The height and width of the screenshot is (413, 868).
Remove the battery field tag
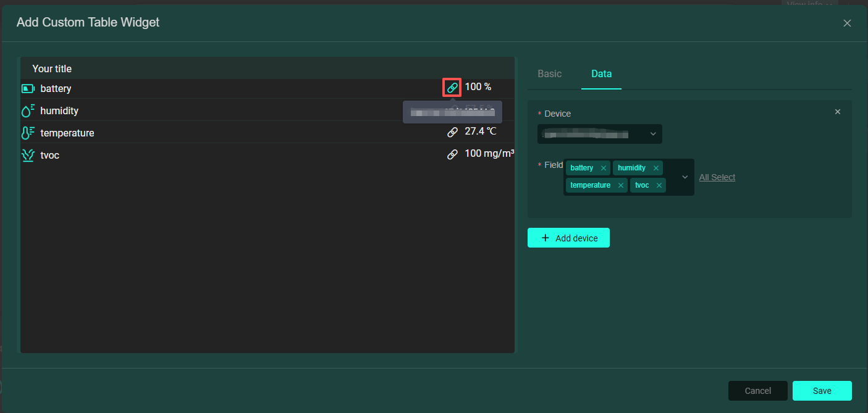604,168
